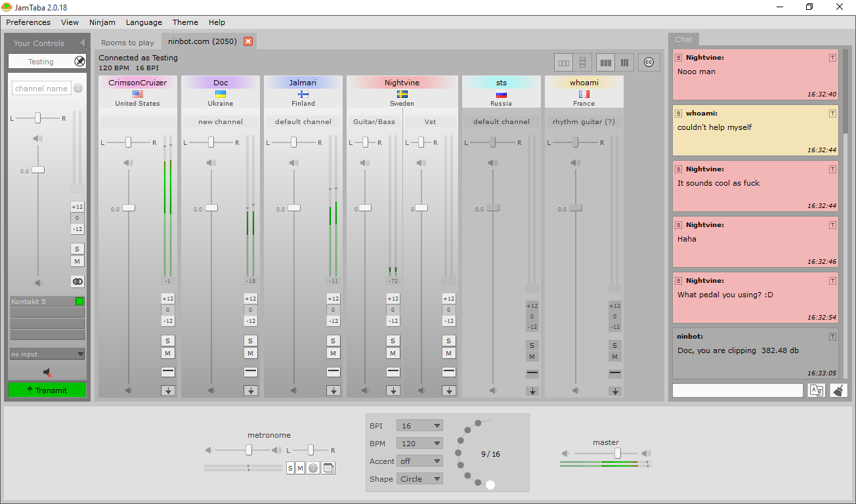The height and width of the screenshot is (504, 856).
Task: Solo the metronome
Action: tap(290, 468)
